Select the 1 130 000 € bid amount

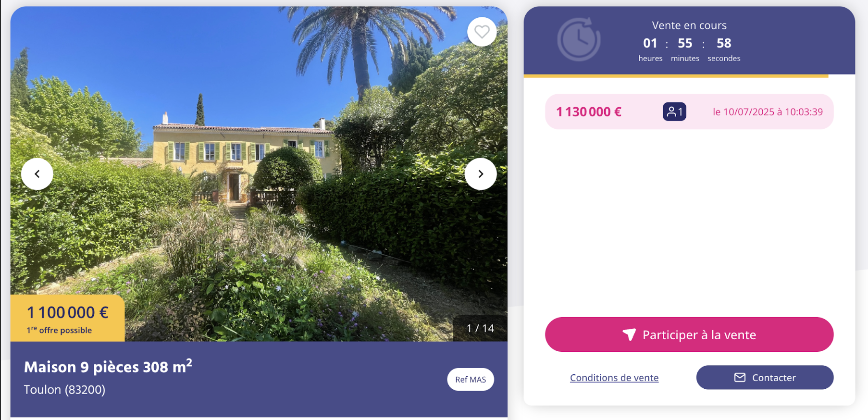(589, 112)
